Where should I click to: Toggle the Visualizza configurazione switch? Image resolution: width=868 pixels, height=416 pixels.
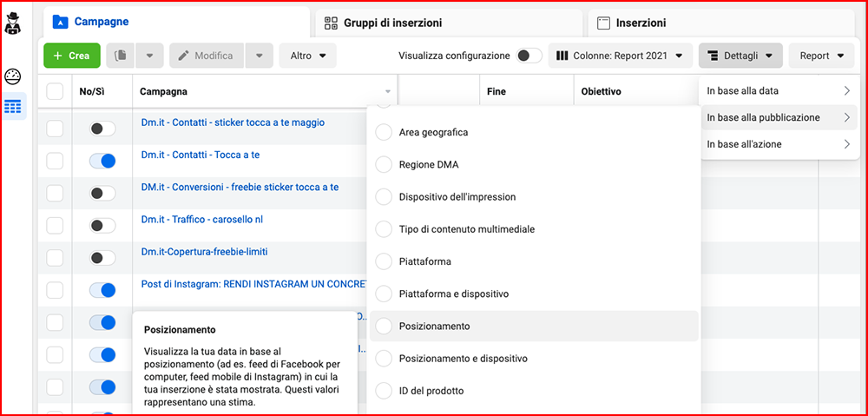pos(529,56)
